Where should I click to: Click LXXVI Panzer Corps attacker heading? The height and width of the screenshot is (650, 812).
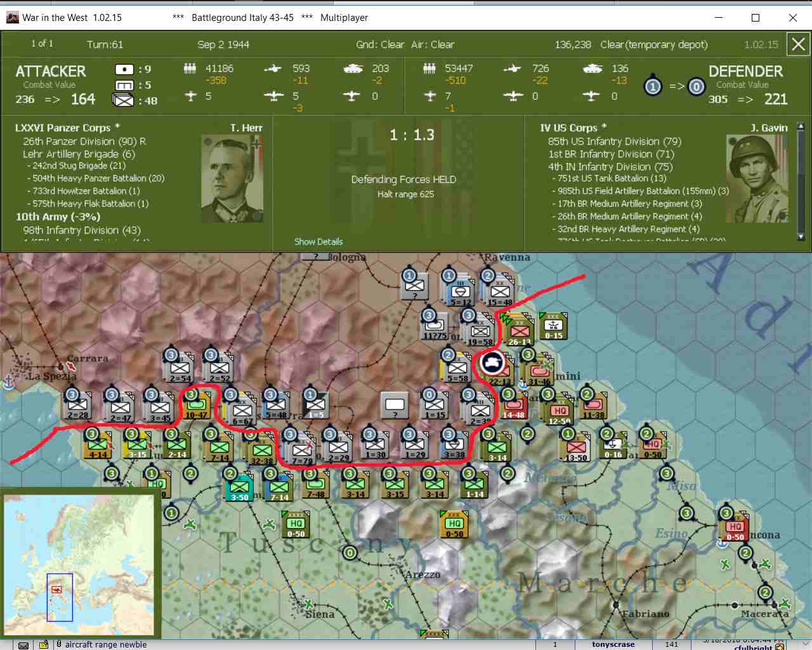pos(67,128)
